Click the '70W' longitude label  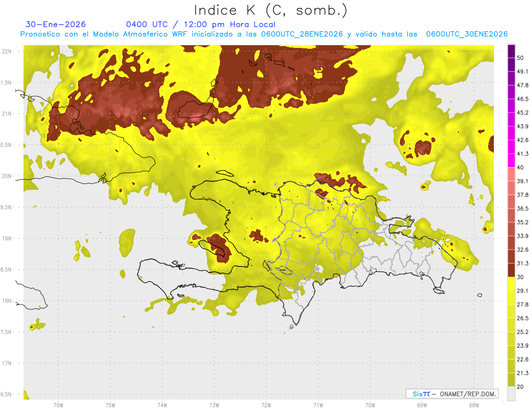tap(370, 406)
